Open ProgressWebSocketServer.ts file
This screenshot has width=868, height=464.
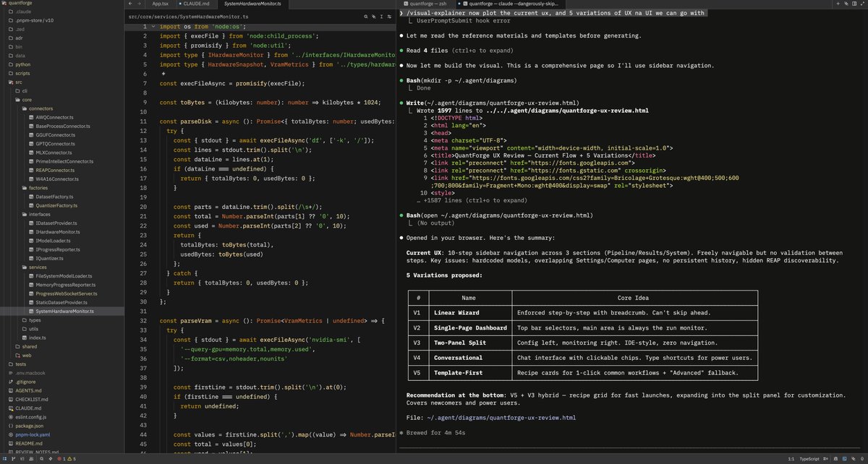tap(67, 293)
